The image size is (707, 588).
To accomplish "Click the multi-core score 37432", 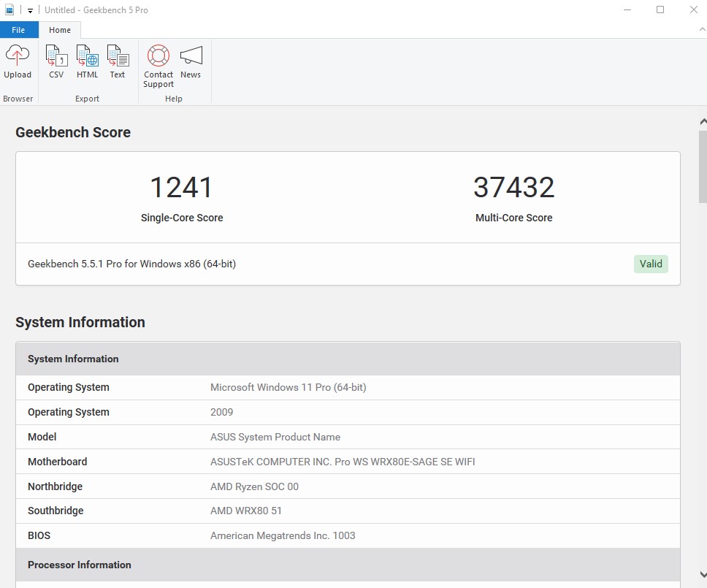I will pos(513,187).
